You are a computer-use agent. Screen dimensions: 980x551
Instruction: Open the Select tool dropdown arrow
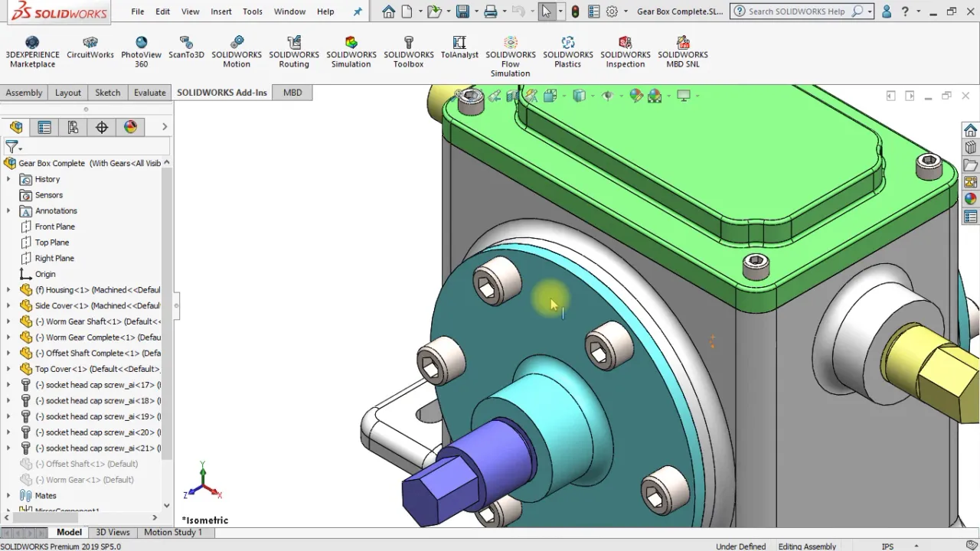[560, 11]
